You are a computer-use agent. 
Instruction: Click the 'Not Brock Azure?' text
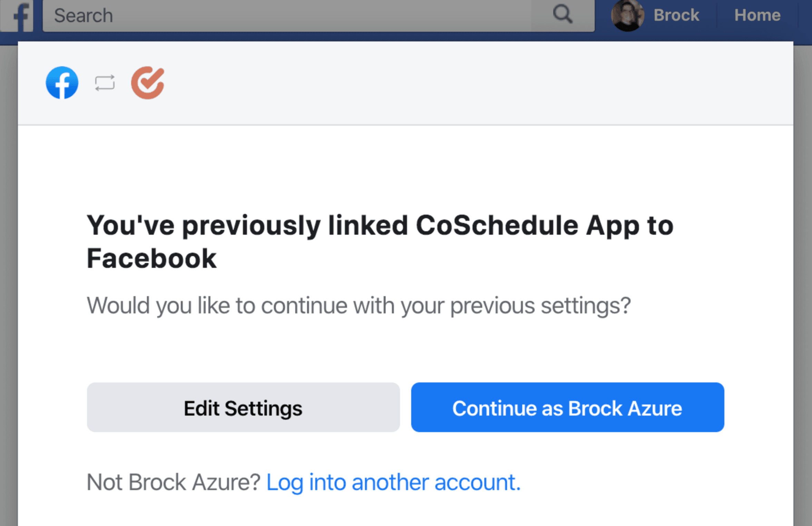click(174, 482)
